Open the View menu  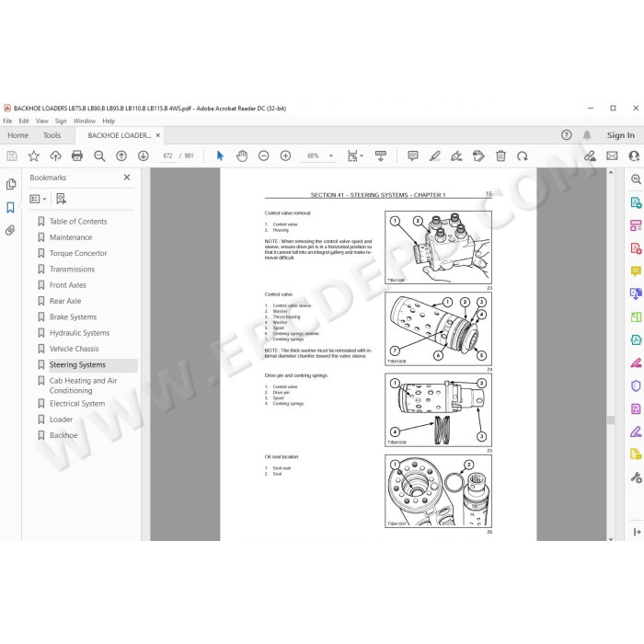click(x=42, y=121)
